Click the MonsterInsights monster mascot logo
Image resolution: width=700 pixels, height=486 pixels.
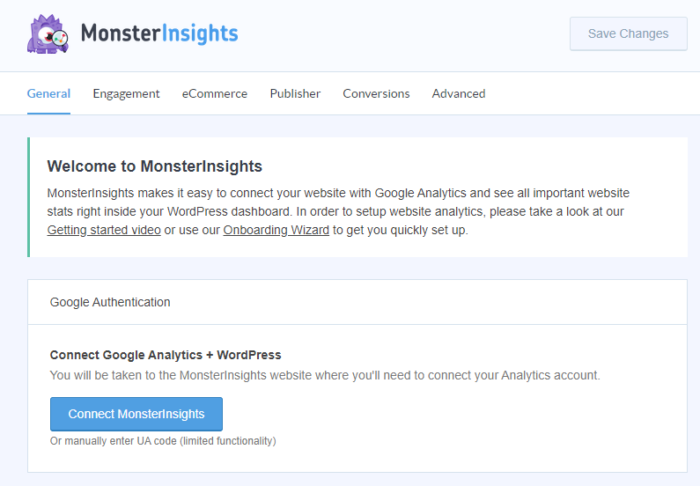[48, 33]
